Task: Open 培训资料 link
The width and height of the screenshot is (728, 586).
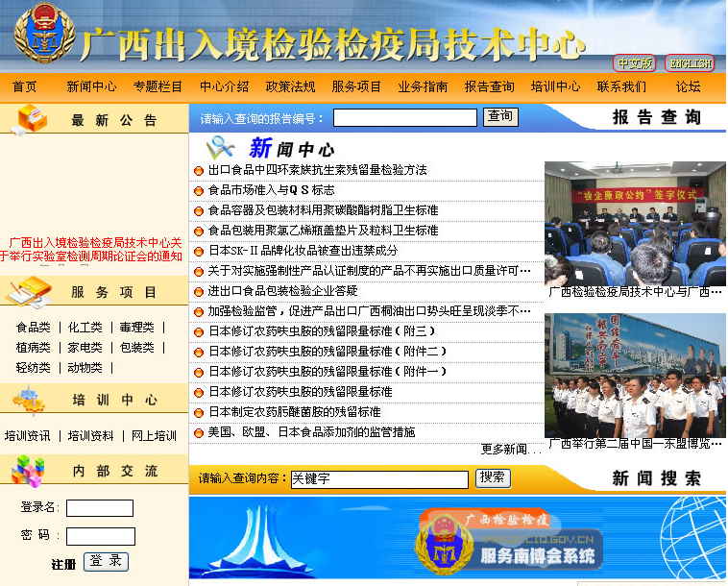Action: [x=90, y=436]
